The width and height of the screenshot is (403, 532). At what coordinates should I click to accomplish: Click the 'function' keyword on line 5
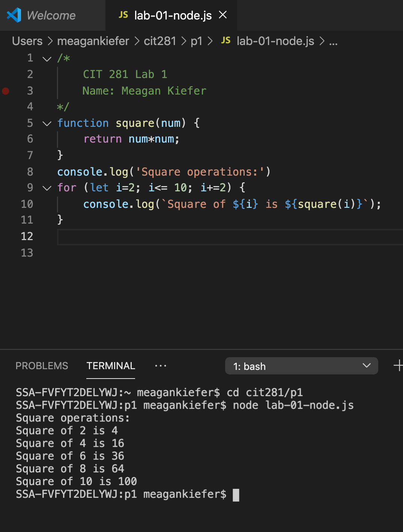coord(83,123)
